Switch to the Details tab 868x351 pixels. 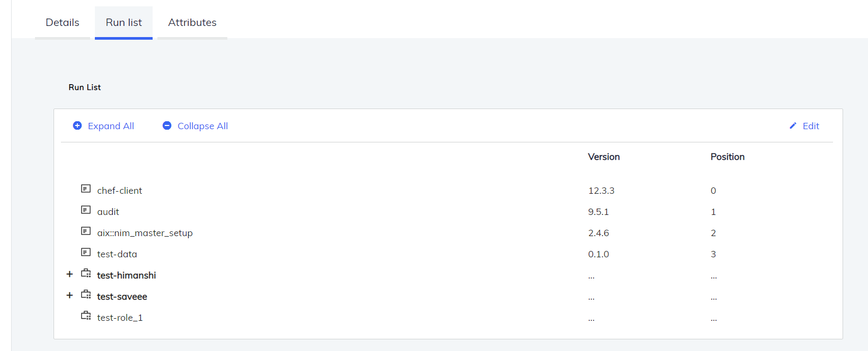coord(62,22)
